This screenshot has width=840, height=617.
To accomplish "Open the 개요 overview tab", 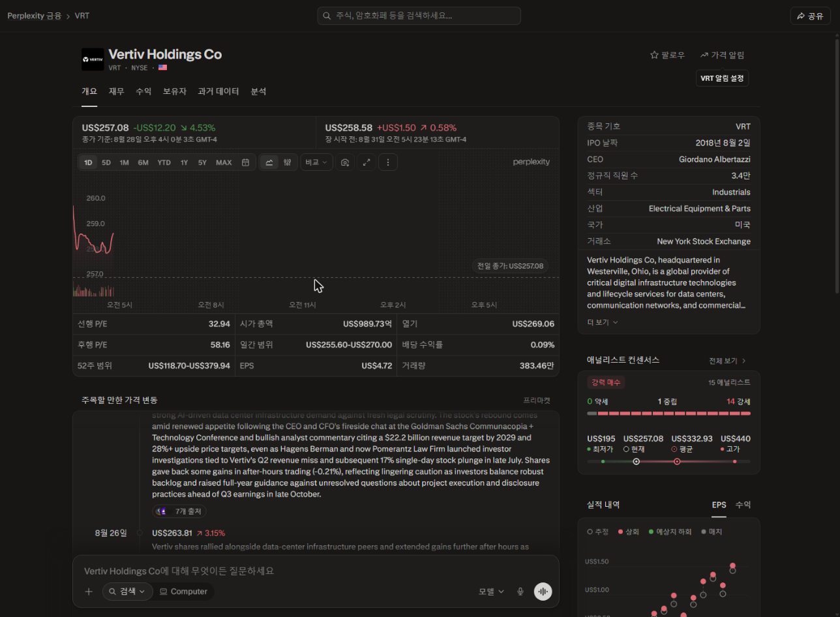I will point(89,91).
